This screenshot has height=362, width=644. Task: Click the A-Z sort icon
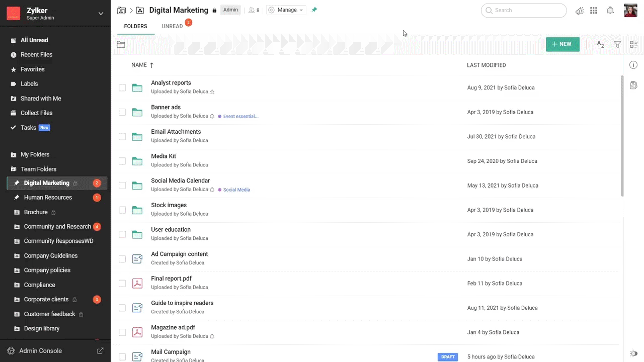[x=600, y=45]
